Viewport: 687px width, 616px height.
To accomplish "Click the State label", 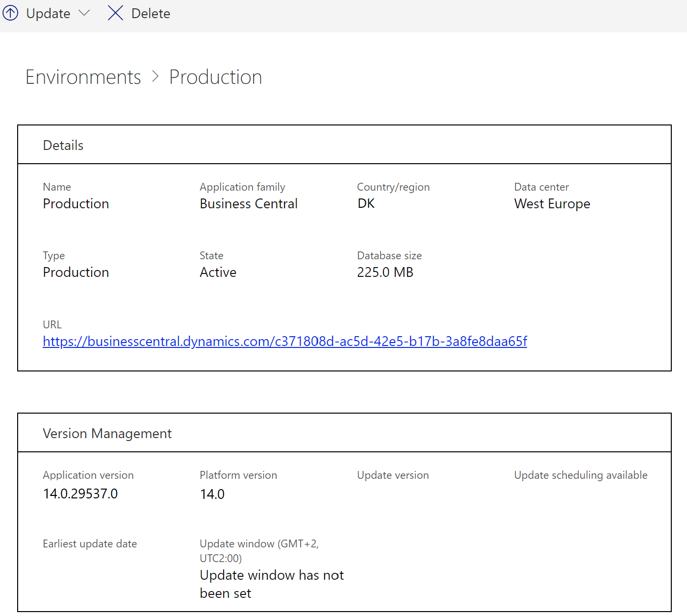I will point(211,255).
